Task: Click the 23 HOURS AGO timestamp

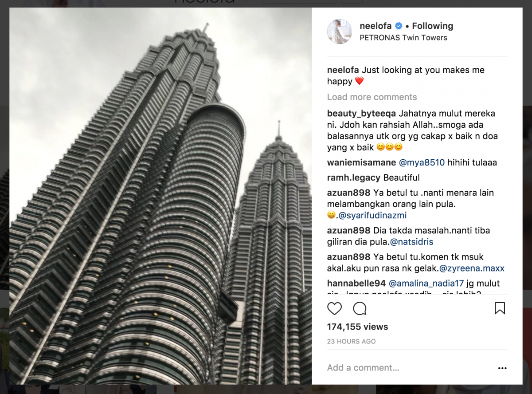Action: pos(351,342)
